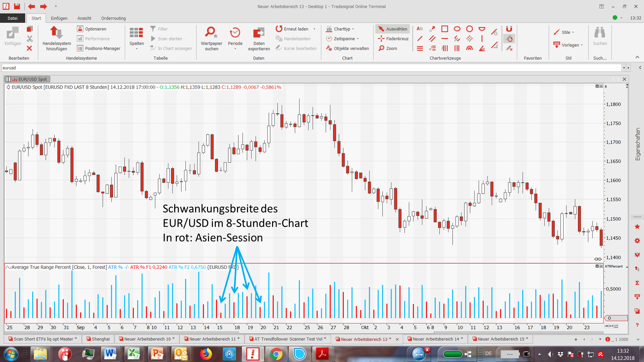Select the rectangle drawing tool
This screenshot has width=644, height=362.
pyautogui.click(x=444, y=29)
